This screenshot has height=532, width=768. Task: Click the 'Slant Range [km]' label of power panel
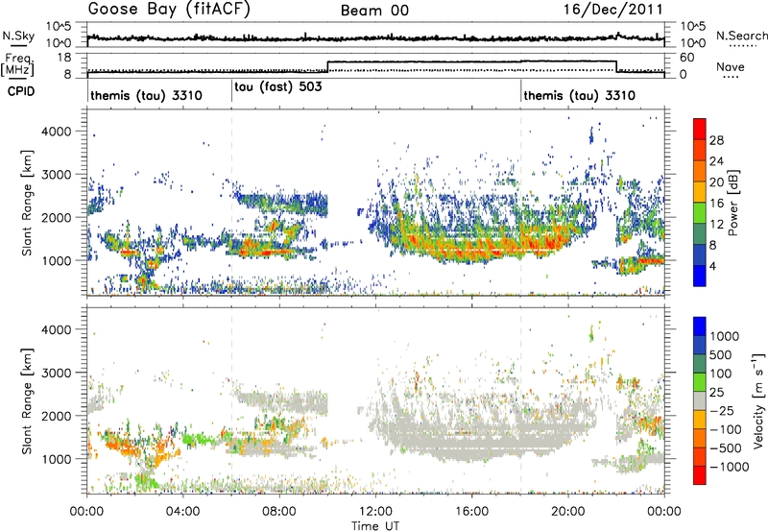point(27,203)
